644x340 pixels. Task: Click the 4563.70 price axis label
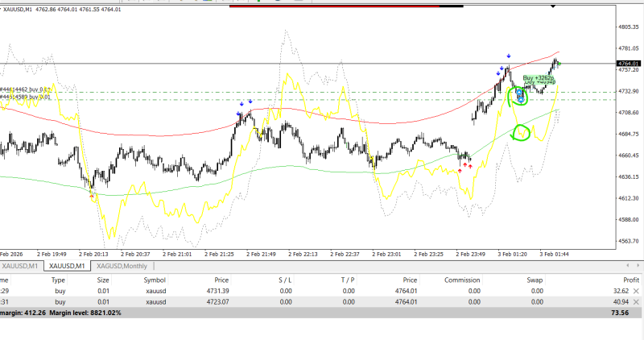(x=629, y=241)
